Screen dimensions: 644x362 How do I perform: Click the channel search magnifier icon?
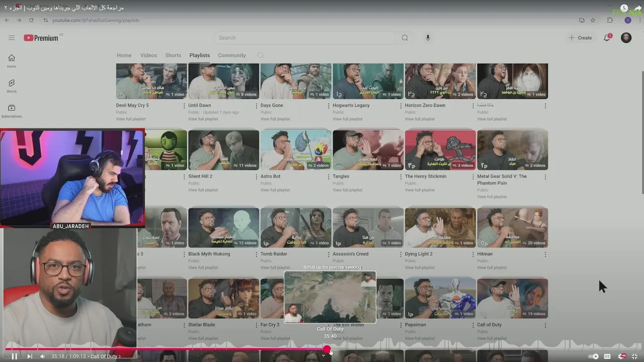(261, 55)
